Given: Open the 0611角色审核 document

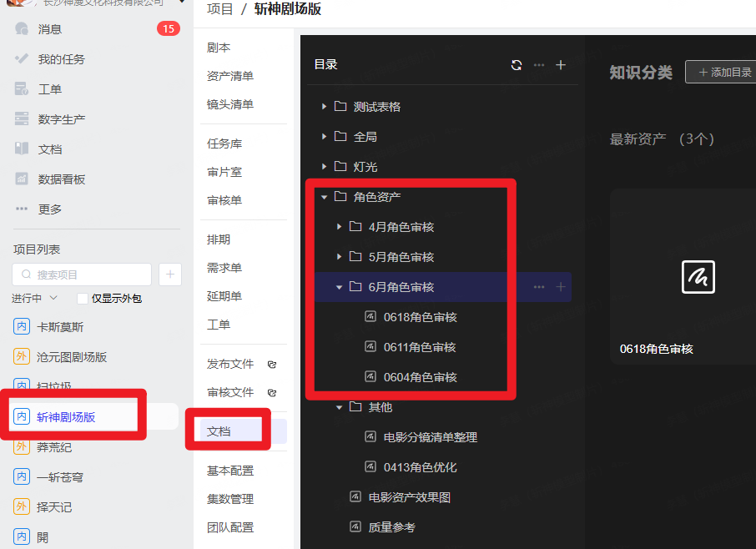Looking at the screenshot, I should coord(420,347).
